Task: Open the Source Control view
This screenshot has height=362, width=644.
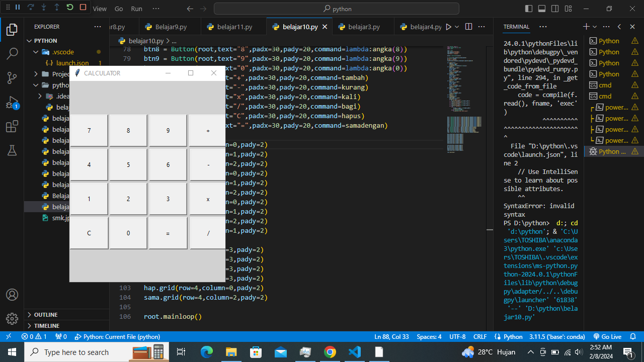Action: (x=12, y=77)
